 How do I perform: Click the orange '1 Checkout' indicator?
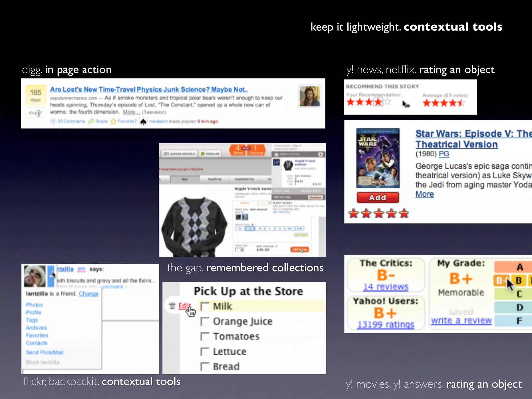tap(256, 150)
